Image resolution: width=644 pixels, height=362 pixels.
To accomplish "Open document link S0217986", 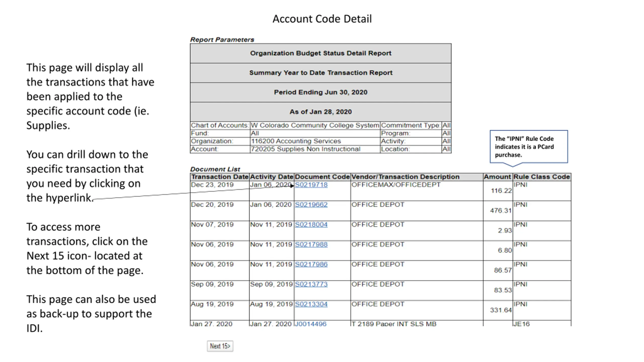I will [x=311, y=264].
